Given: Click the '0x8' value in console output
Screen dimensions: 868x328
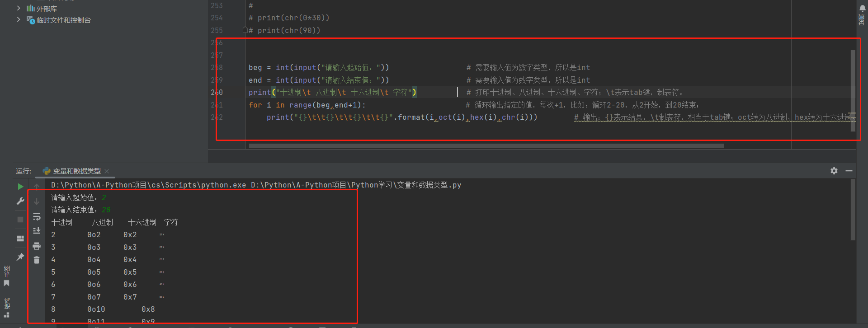Looking at the screenshot, I should [148, 309].
